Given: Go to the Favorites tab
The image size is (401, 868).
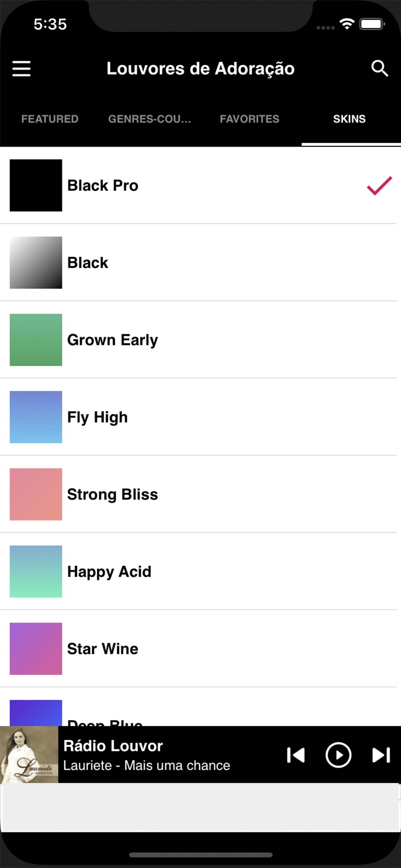Looking at the screenshot, I should tap(250, 119).
